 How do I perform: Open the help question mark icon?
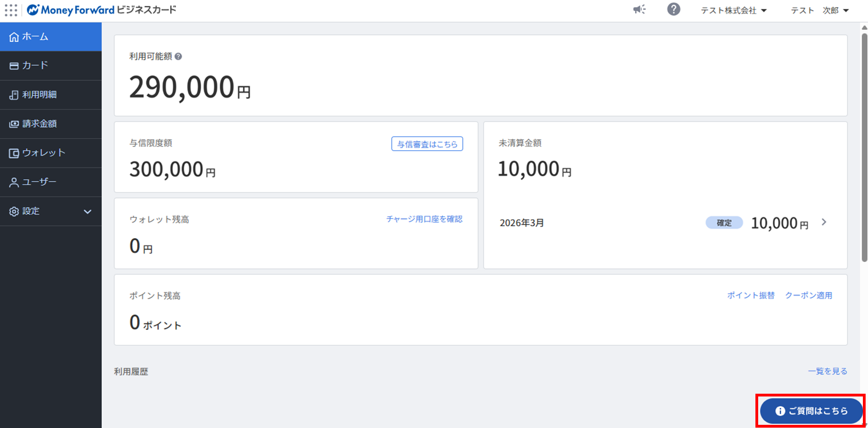point(674,9)
